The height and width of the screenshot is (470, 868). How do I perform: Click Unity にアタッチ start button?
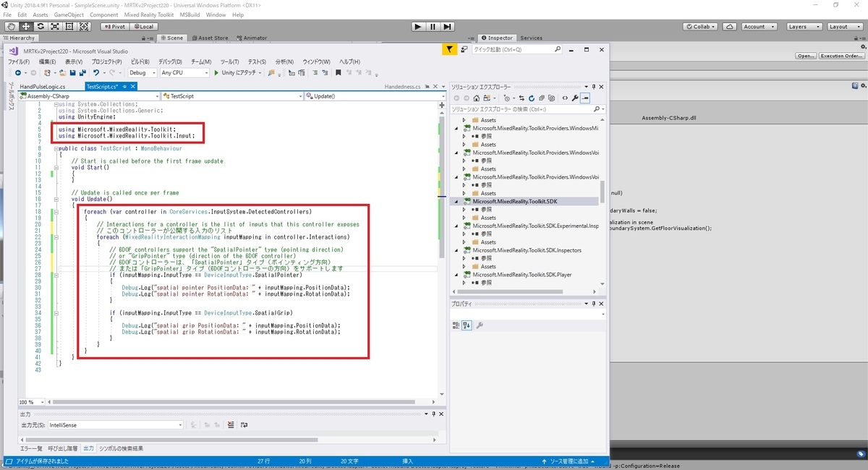click(x=235, y=72)
